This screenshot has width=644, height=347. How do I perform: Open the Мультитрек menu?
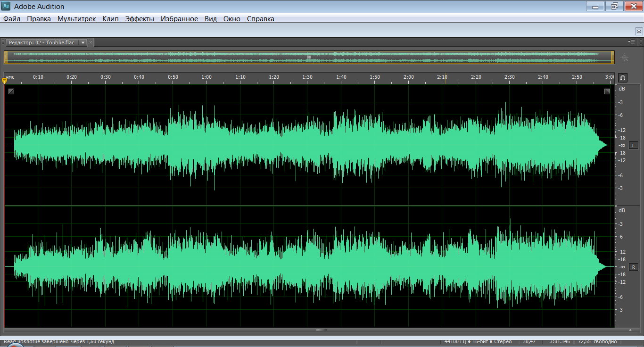[x=76, y=19]
